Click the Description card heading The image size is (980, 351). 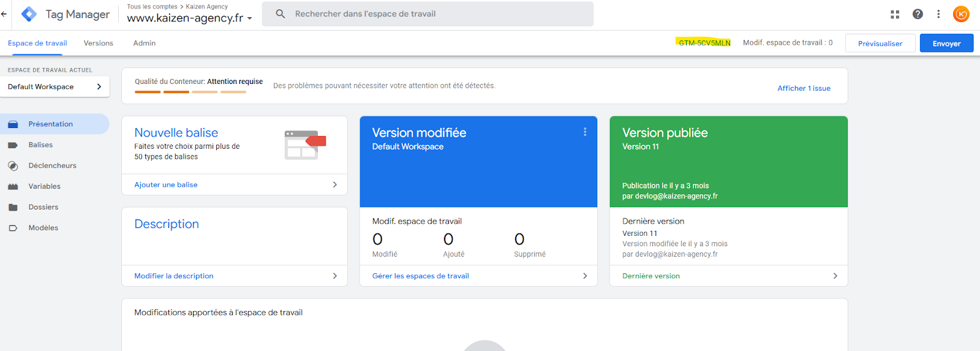pos(167,224)
